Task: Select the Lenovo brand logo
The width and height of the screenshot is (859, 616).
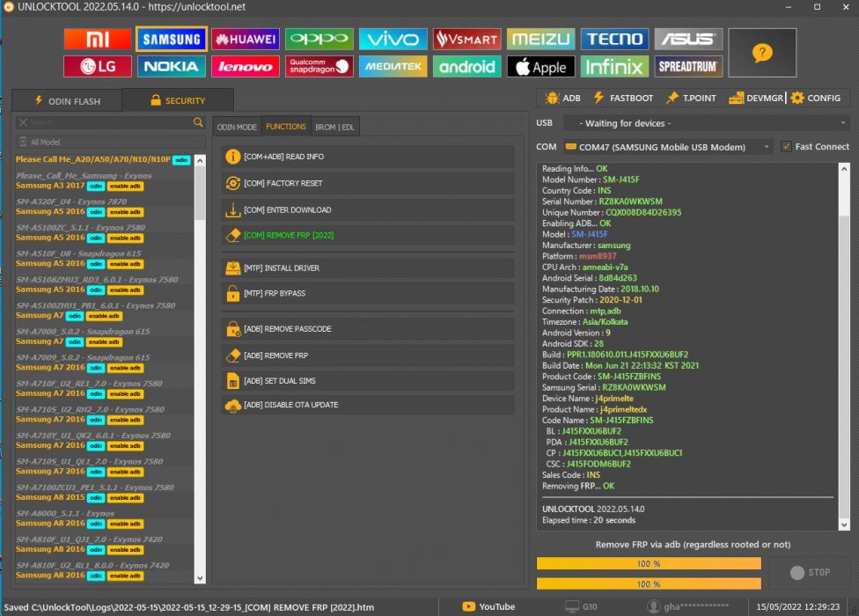Action: tap(246, 66)
